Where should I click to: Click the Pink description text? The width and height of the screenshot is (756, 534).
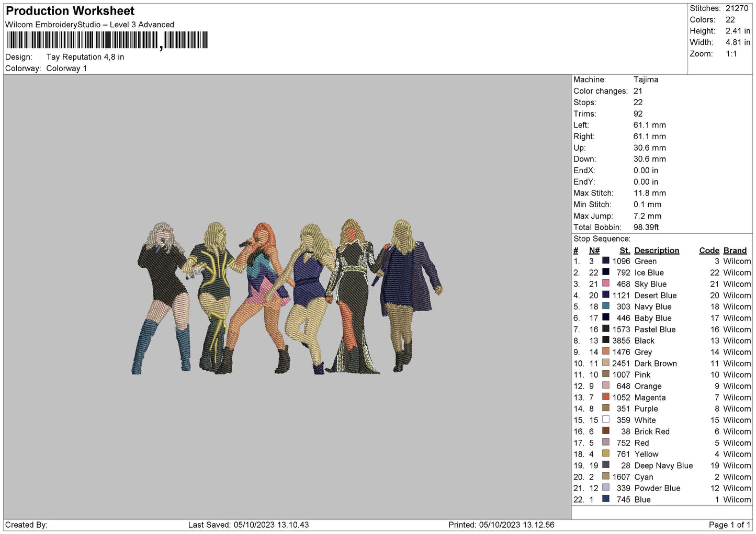click(642, 374)
